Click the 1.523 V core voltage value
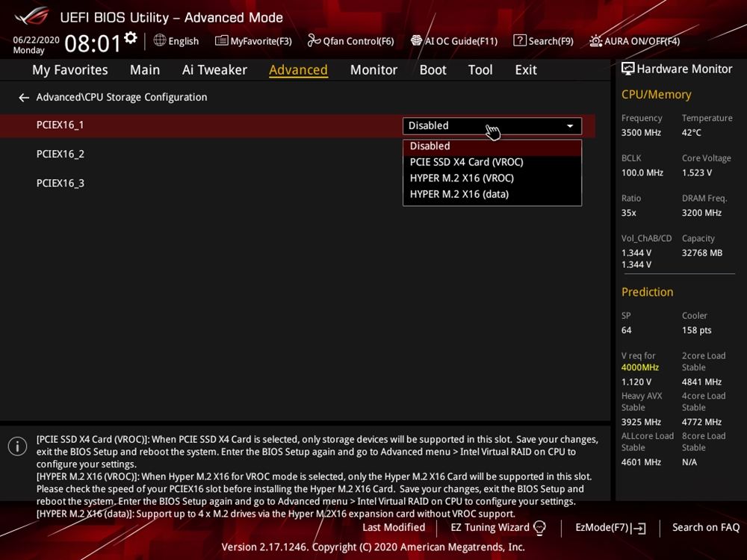Image resolution: width=747 pixels, height=560 pixels. click(x=696, y=173)
